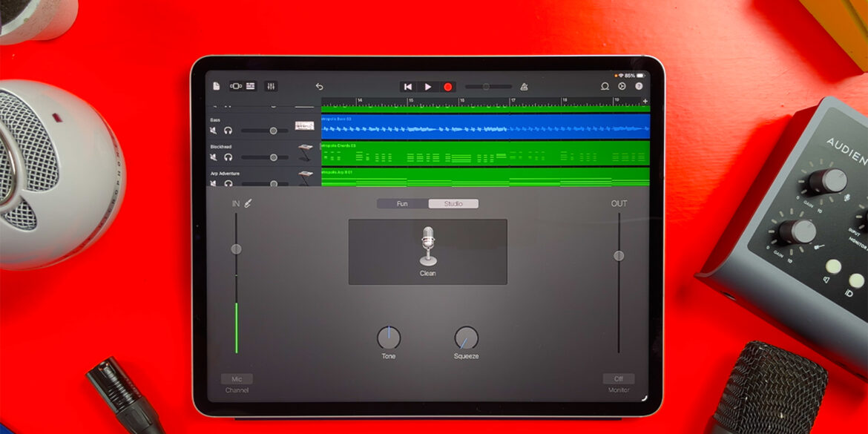The height and width of the screenshot is (434, 868).
Task: Tap the plus button to edit song sections
Action: (646, 101)
